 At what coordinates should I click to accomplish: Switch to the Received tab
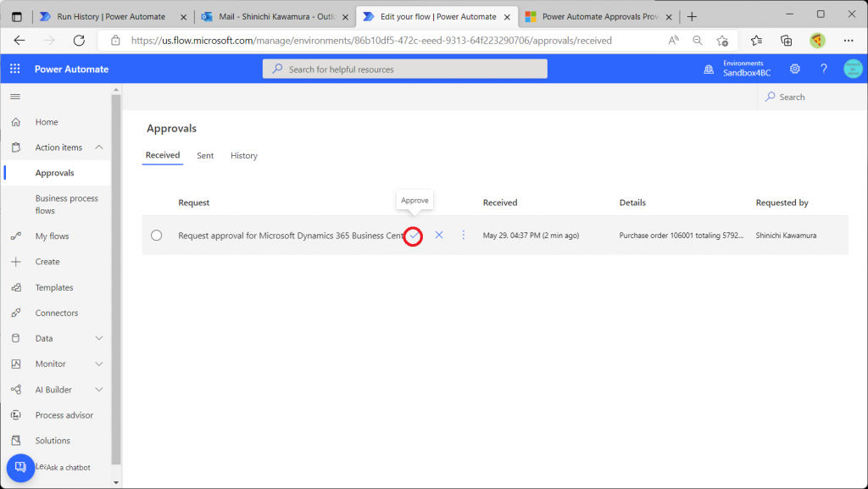click(163, 155)
